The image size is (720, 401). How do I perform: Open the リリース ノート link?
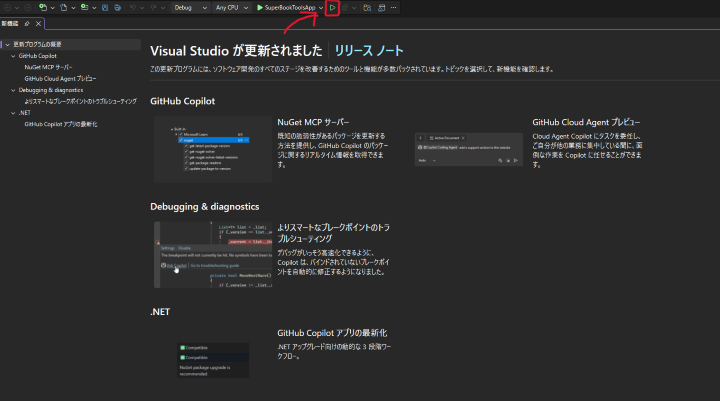click(369, 51)
